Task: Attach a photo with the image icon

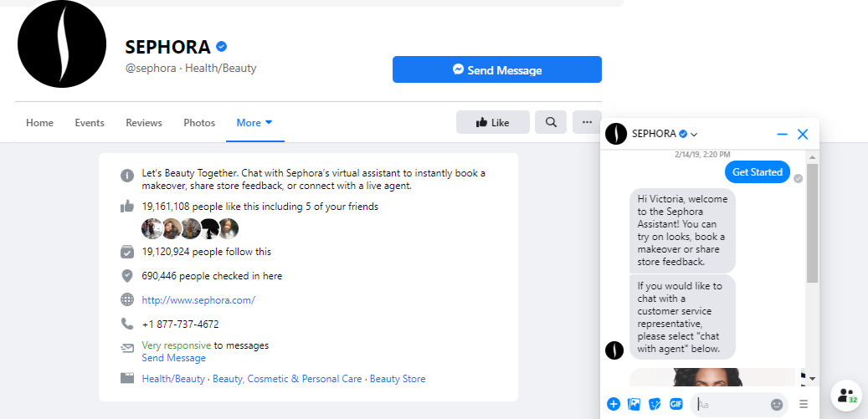Action: pyautogui.click(x=634, y=404)
